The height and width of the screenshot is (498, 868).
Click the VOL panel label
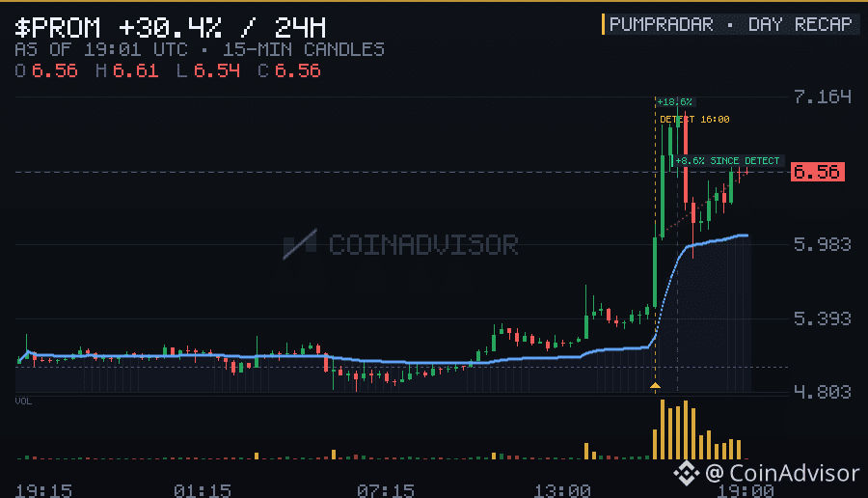coord(23,401)
